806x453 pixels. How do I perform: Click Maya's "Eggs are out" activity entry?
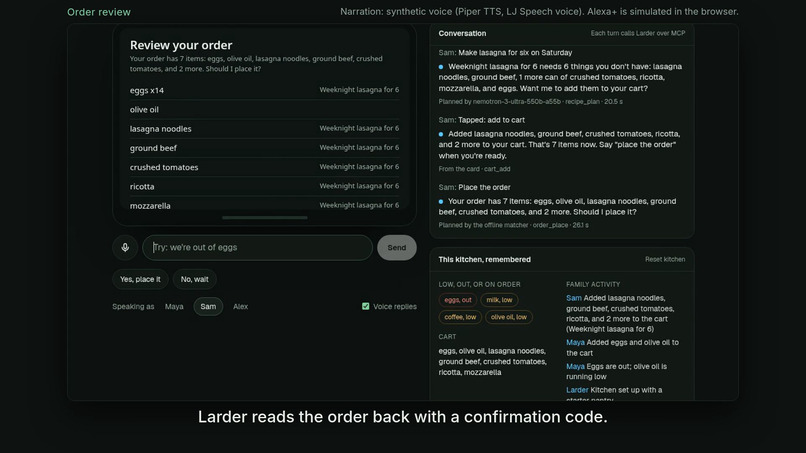click(617, 371)
